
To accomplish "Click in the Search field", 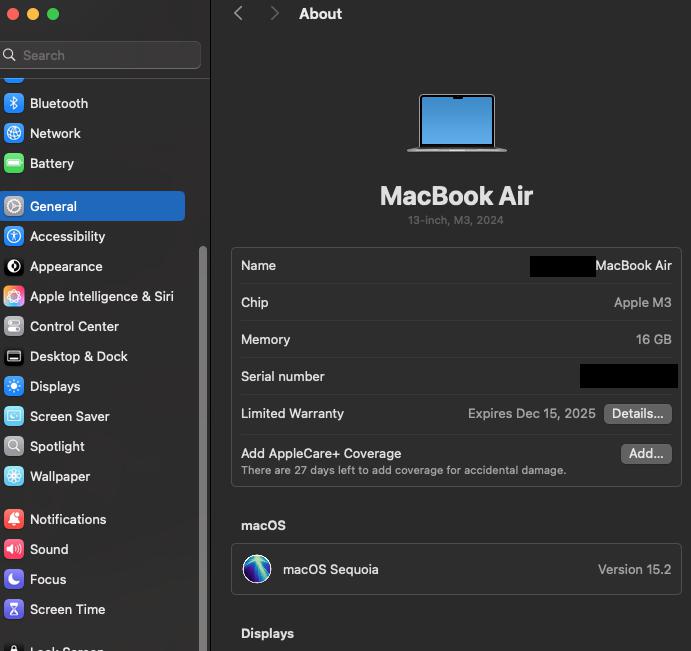I will click(x=105, y=55).
